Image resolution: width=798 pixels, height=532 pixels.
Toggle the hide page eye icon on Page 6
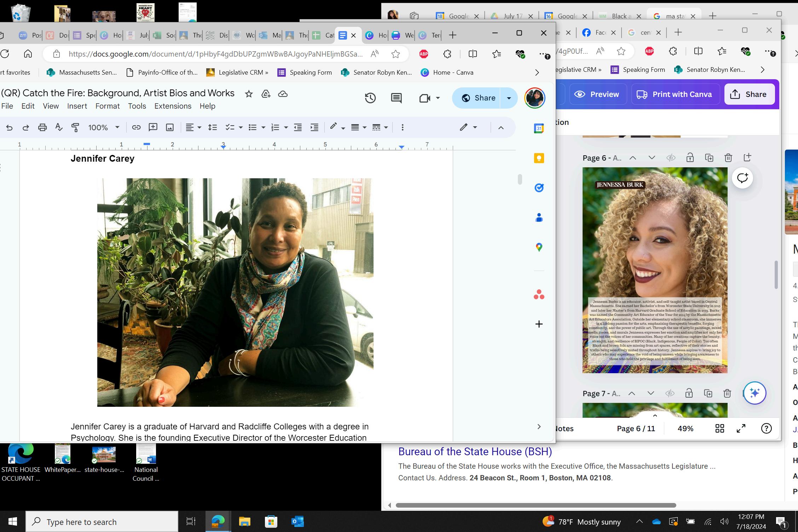pos(671,158)
